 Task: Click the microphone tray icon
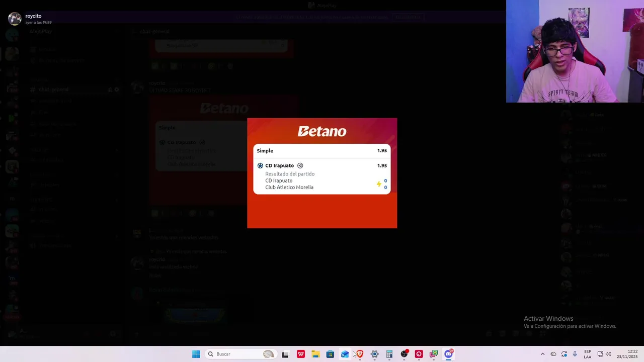point(575,354)
